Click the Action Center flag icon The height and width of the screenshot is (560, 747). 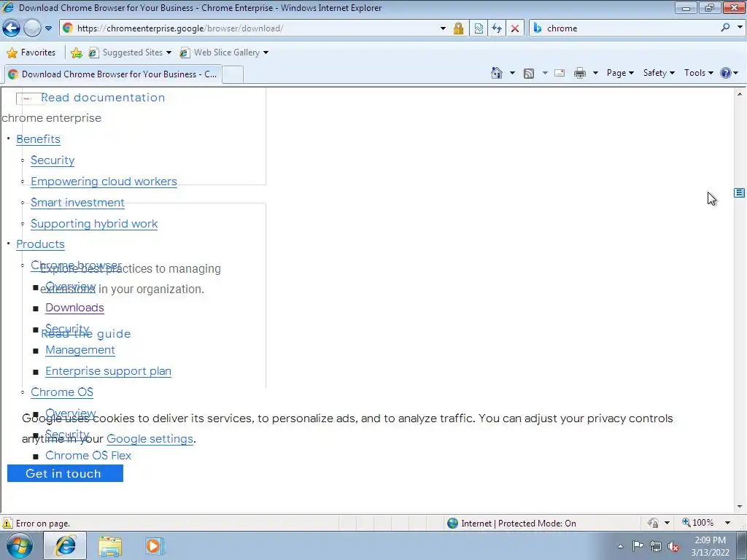pos(638,546)
